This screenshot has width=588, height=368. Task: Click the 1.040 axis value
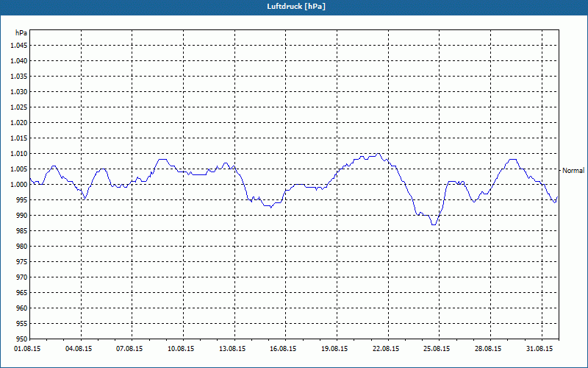pyautogui.click(x=19, y=61)
